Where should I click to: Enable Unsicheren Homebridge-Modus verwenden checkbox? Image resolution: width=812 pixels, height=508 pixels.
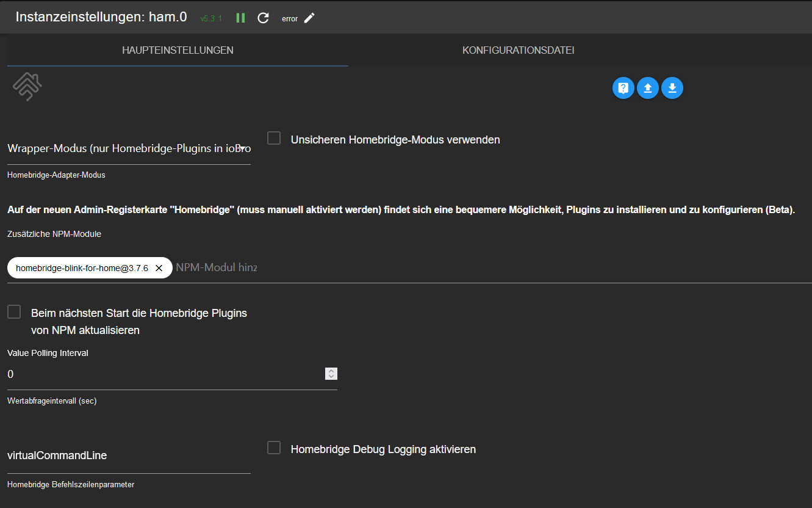click(275, 139)
